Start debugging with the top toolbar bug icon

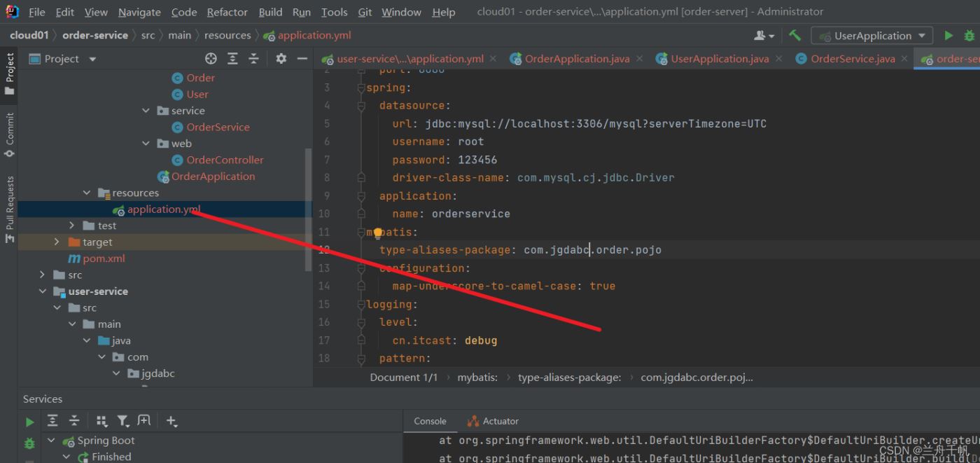tap(969, 35)
